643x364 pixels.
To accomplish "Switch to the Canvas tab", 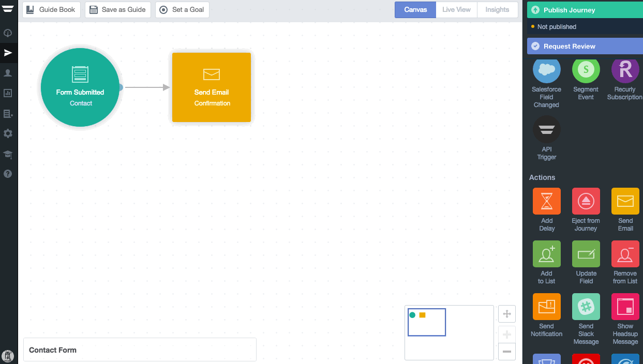I will tap(415, 10).
